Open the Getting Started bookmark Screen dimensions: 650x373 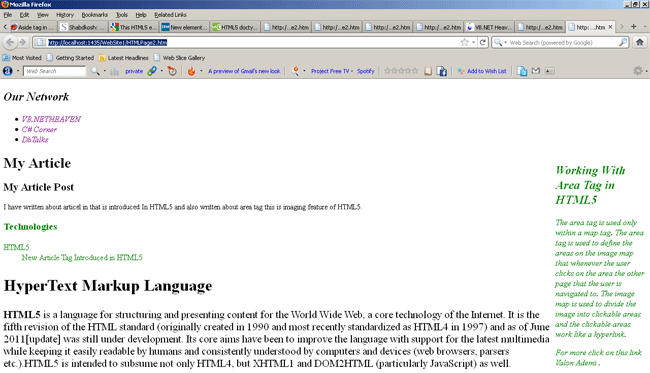point(70,58)
